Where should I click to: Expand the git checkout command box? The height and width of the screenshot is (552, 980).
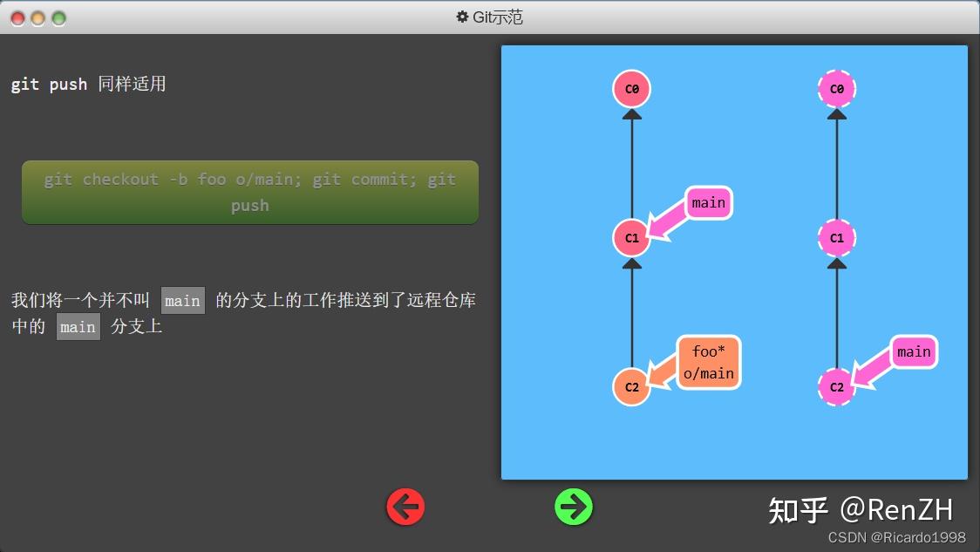pyautogui.click(x=249, y=192)
